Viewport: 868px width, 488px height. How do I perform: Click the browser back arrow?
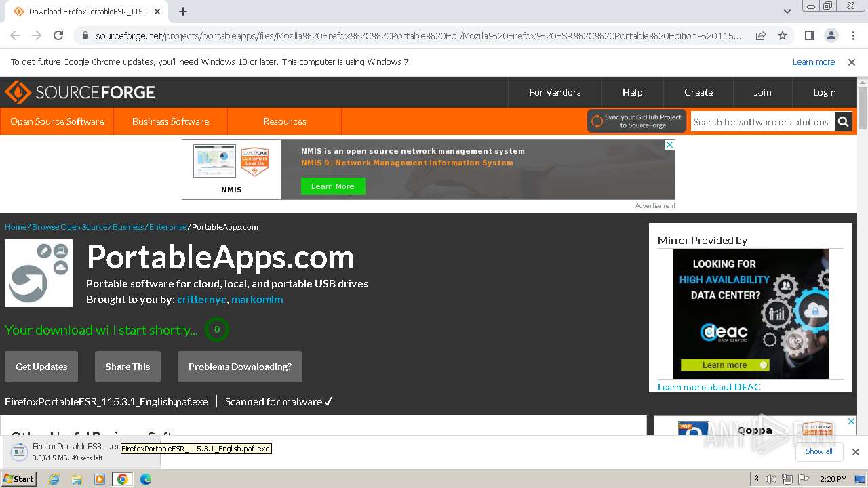(x=15, y=35)
